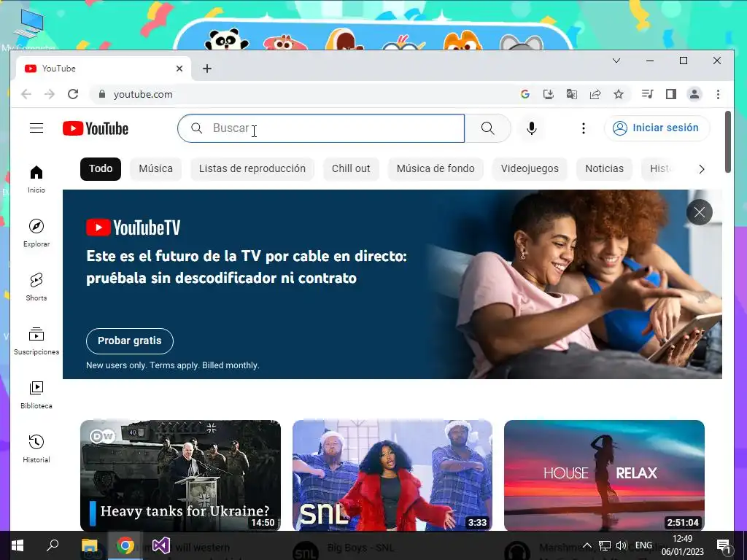Translate this page using the translate icon

pyautogui.click(x=572, y=94)
